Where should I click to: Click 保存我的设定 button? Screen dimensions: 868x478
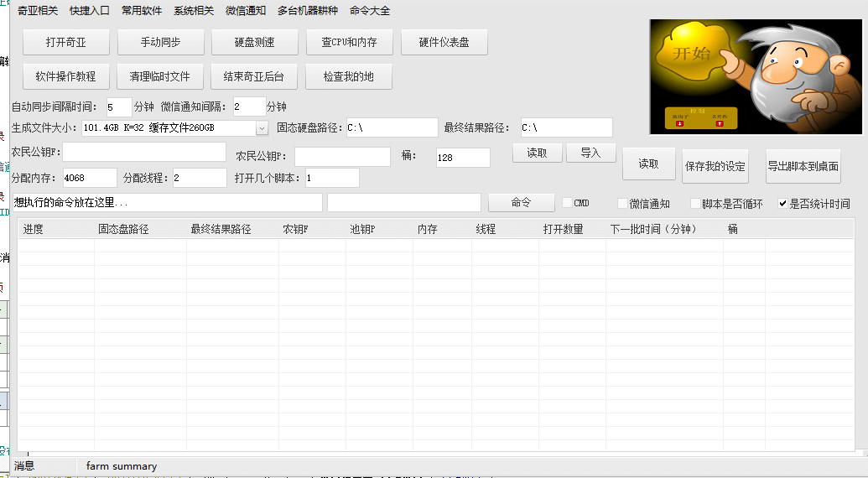[715, 166]
